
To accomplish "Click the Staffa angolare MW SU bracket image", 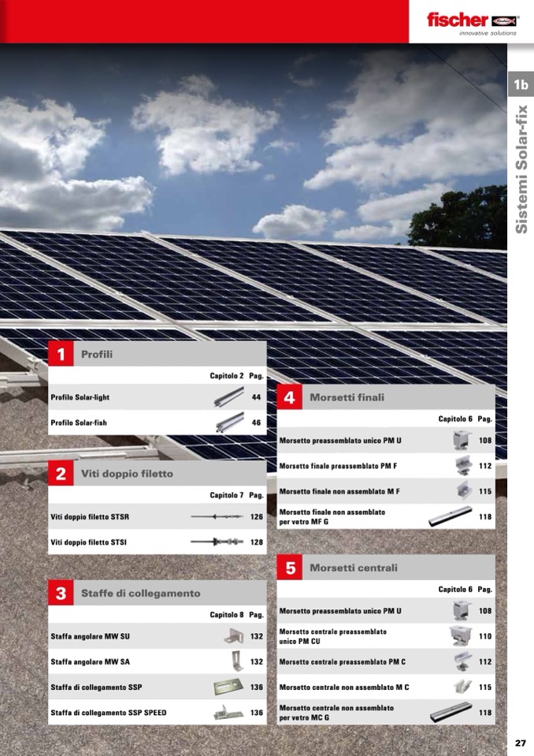I will click(x=232, y=636).
